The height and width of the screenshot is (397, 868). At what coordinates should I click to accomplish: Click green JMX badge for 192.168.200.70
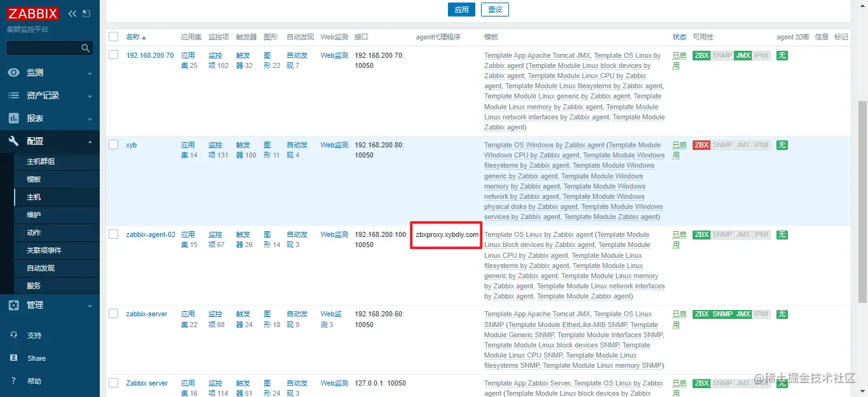tap(743, 55)
